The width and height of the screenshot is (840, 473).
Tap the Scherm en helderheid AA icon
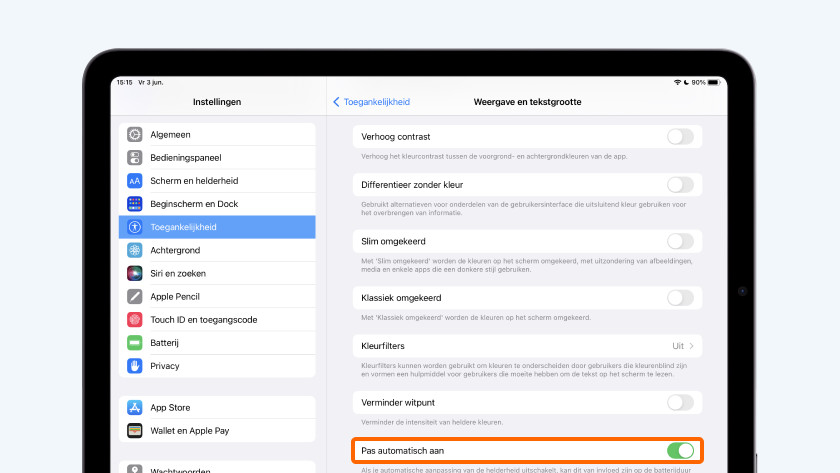click(x=134, y=181)
